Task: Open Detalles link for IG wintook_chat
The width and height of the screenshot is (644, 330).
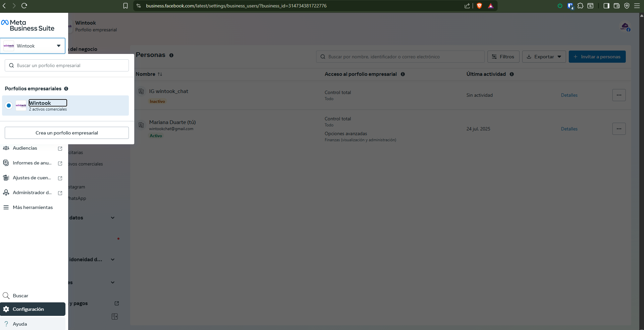Action: [x=569, y=95]
